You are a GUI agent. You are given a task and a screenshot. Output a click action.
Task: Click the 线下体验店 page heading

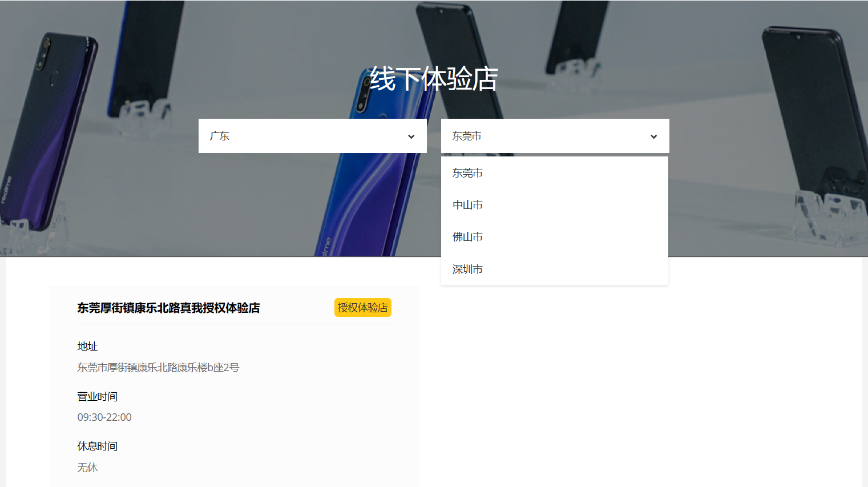pos(434,79)
